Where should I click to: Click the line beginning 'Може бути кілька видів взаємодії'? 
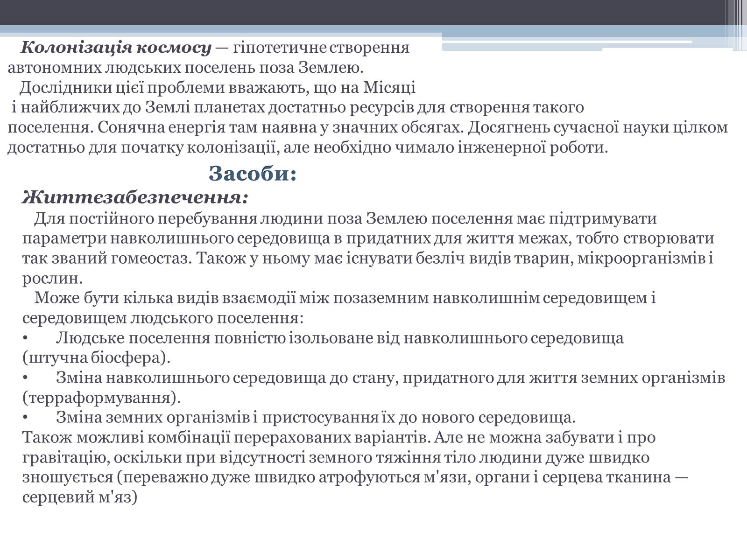coord(345,298)
